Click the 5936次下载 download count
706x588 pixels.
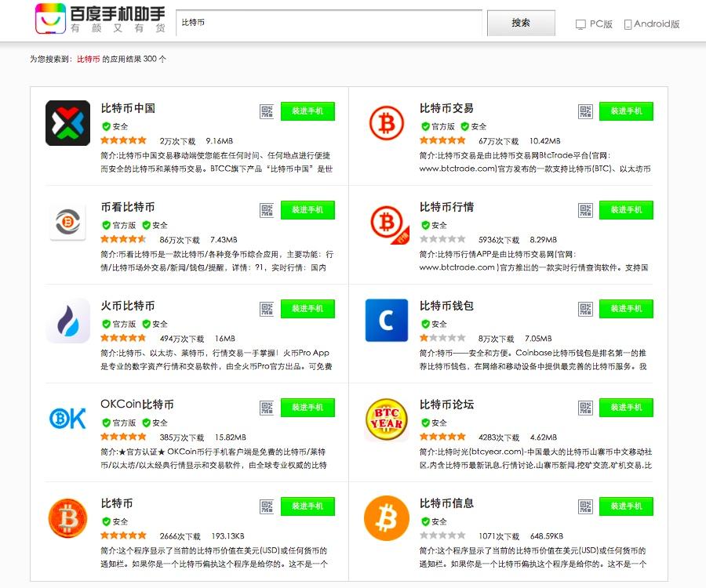coord(499,240)
